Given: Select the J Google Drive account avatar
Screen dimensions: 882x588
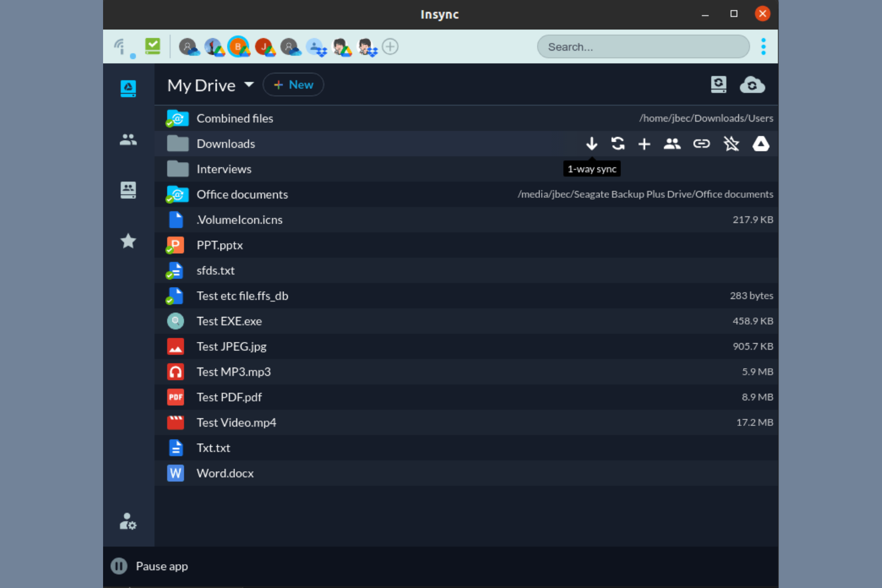Looking at the screenshot, I should pyautogui.click(x=264, y=46).
